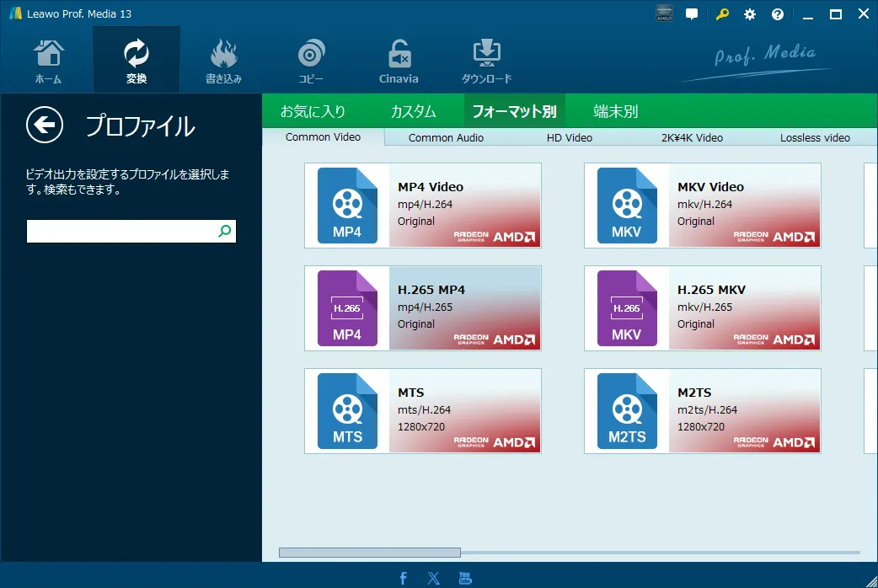
Task: Select the Lossless video subtab
Action: click(x=816, y=138)
